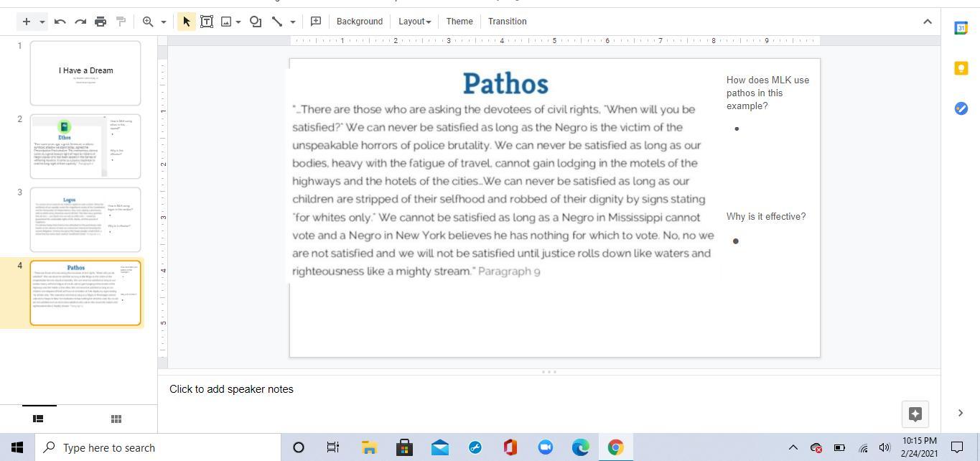Click the Paragraph 9 citation text
The width and height of the screenshot is (980, 461).
[x=509, y=271]
